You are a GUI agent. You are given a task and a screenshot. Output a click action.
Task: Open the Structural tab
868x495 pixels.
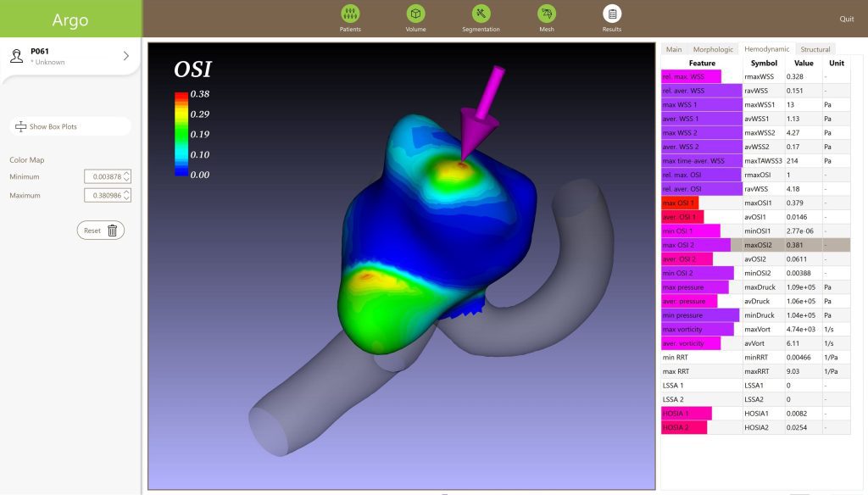pyautogui.click(x=815, y=49)
